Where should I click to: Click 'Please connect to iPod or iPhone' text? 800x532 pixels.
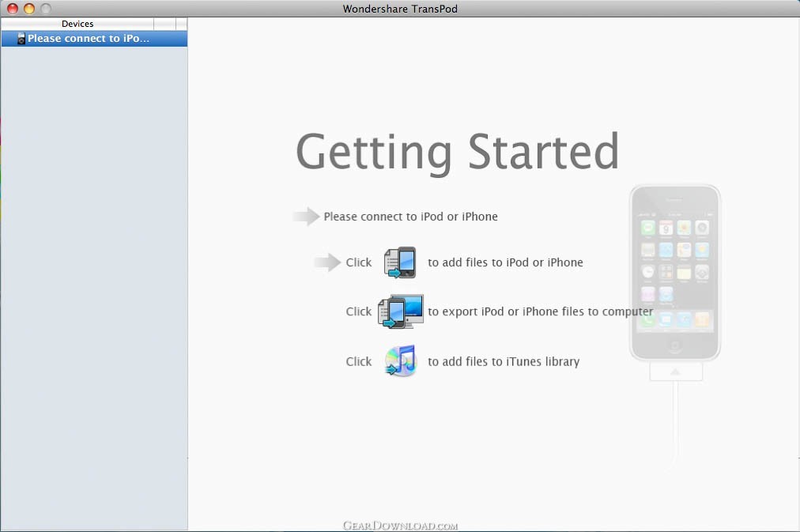[411, 217]
